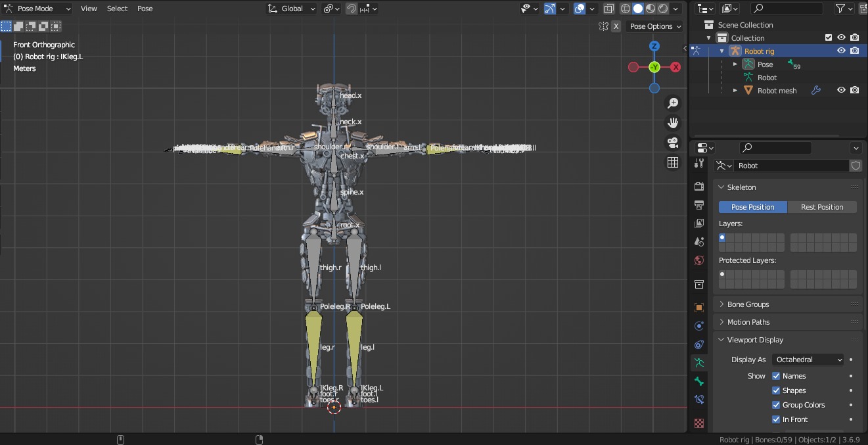
Task: Hide Collection using eye icon
Action: [x=841, y=37]
